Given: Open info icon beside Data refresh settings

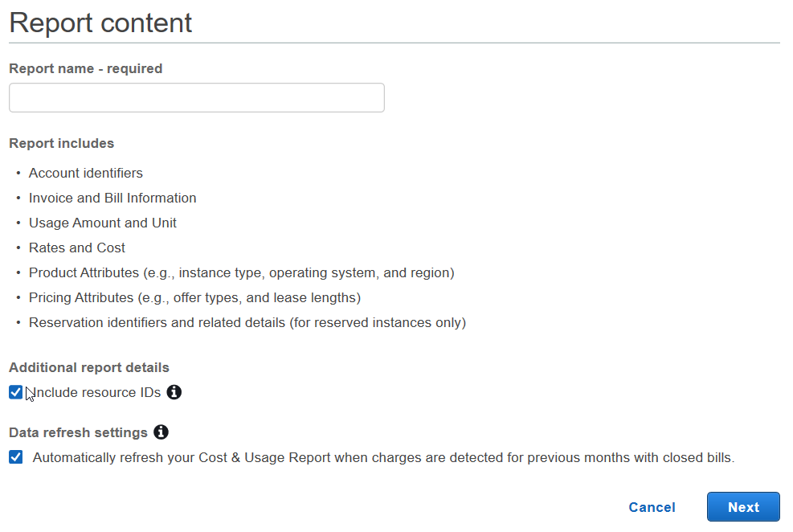Looking at the screenshot, I should pyautogui.click(x=161, y=432).
